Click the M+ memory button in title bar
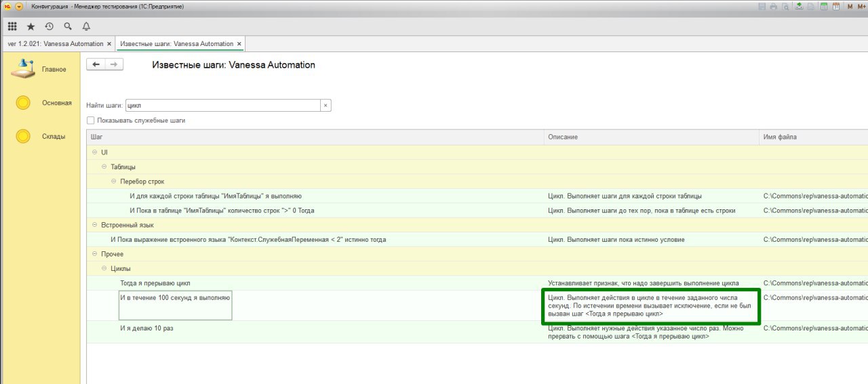Viewport: 868px width, 384px height. (x=862, y=6)
